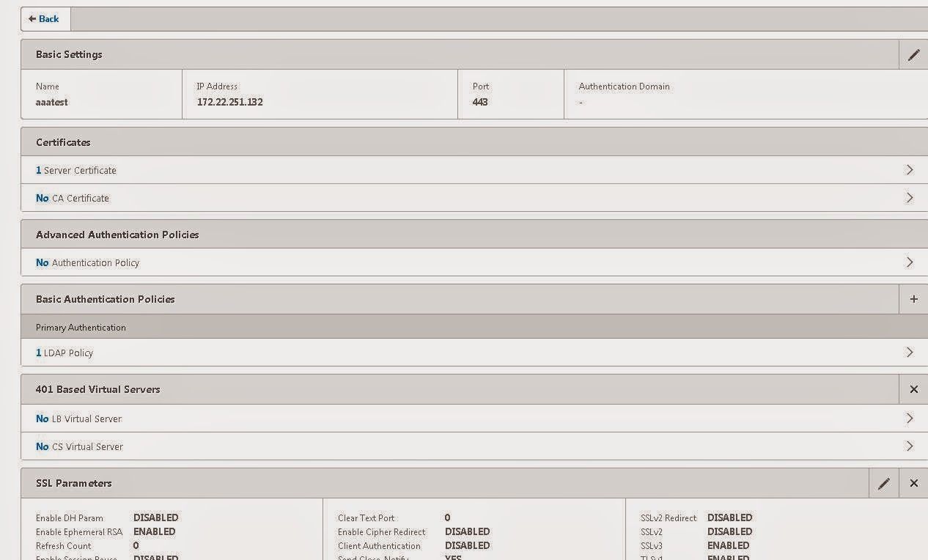This screenshot has width=928, height=560.
Task: Expand the CS Virtual Server row chevron
Action: click(x=910, y=446)
